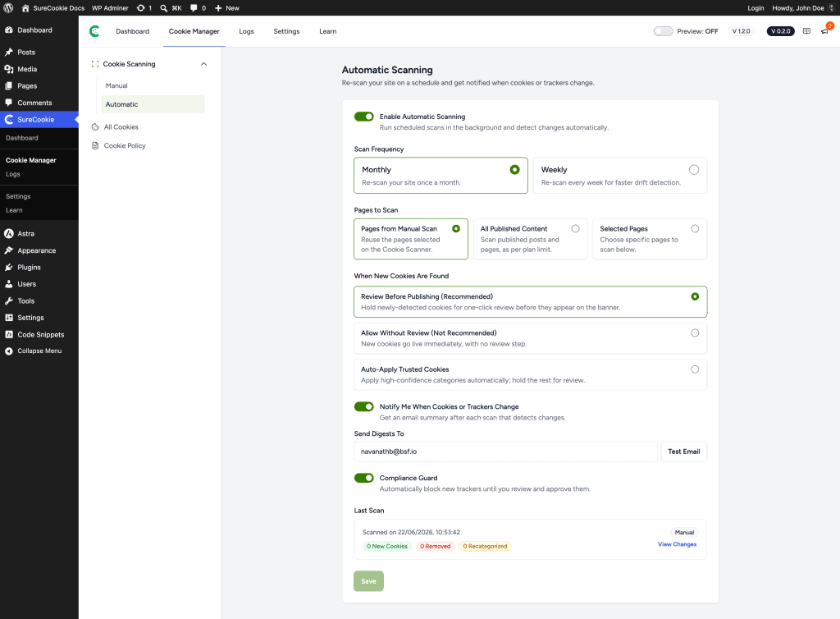Click the Test Email button
Viewport: 840px width, 619px height.
(683, 452)
